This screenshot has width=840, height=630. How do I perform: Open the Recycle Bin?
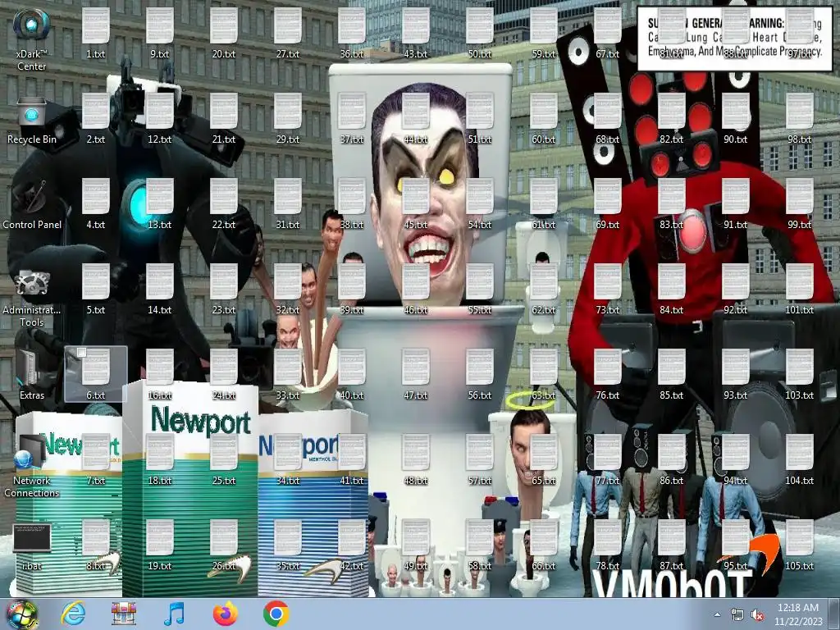coord(32,112)
